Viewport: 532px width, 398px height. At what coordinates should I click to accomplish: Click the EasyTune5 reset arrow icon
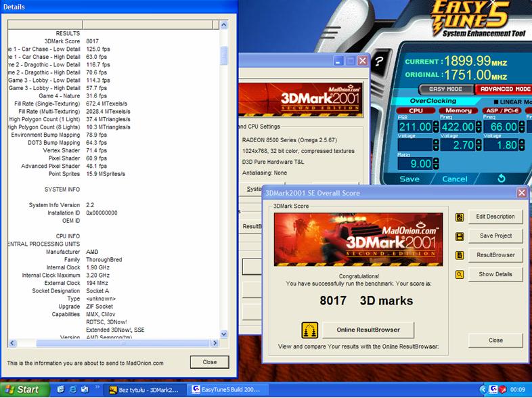tap(501, 179)
